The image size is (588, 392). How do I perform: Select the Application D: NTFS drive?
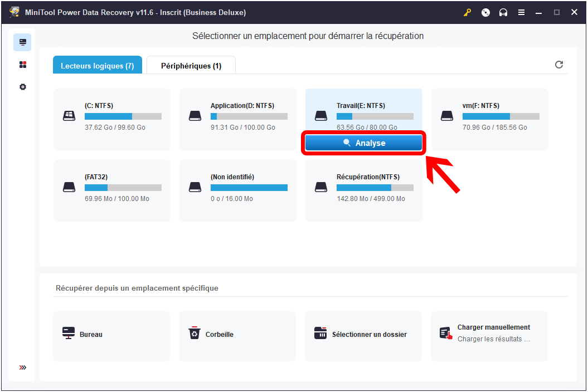237,119
